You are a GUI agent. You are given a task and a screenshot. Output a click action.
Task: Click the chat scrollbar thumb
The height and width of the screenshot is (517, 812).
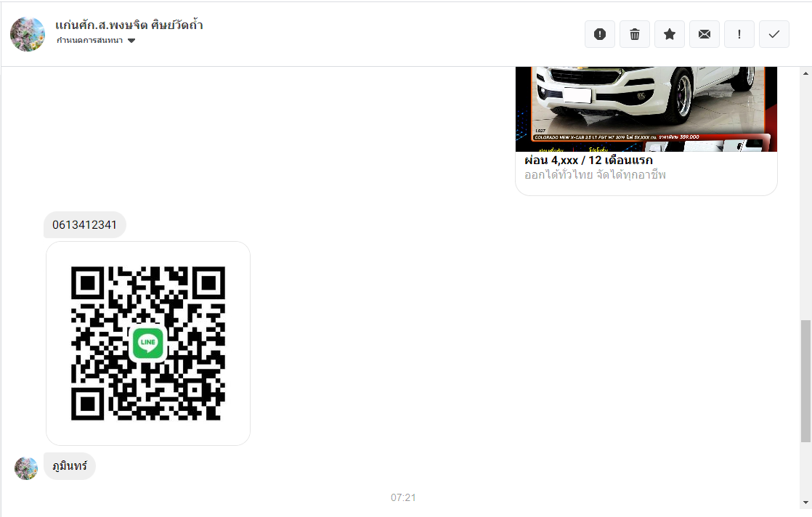pos(805,381)
